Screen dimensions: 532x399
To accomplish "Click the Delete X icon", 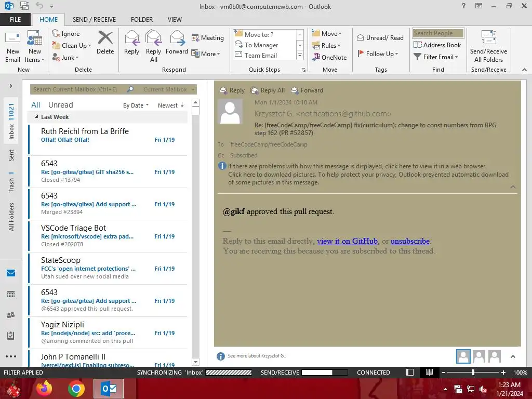I will click(x=105, y=37).
